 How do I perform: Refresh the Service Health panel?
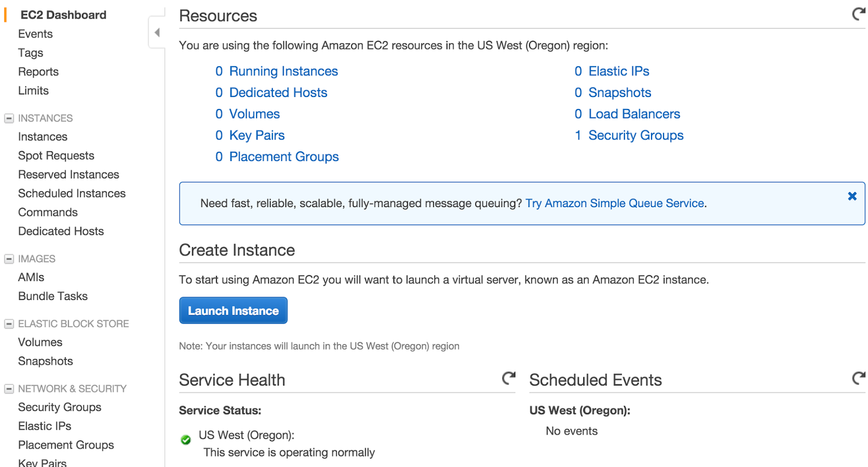point(508,378)
